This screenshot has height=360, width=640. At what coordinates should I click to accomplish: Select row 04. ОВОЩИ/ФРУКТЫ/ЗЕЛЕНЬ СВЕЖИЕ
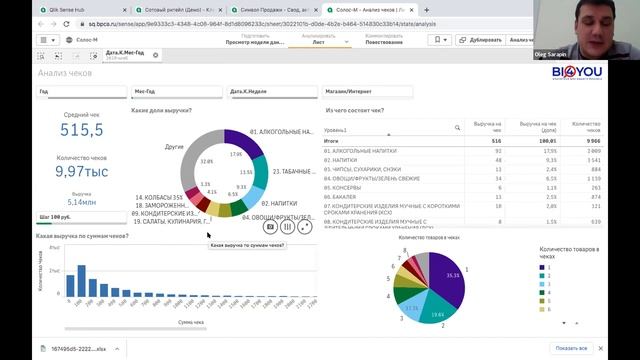point(372,179)
